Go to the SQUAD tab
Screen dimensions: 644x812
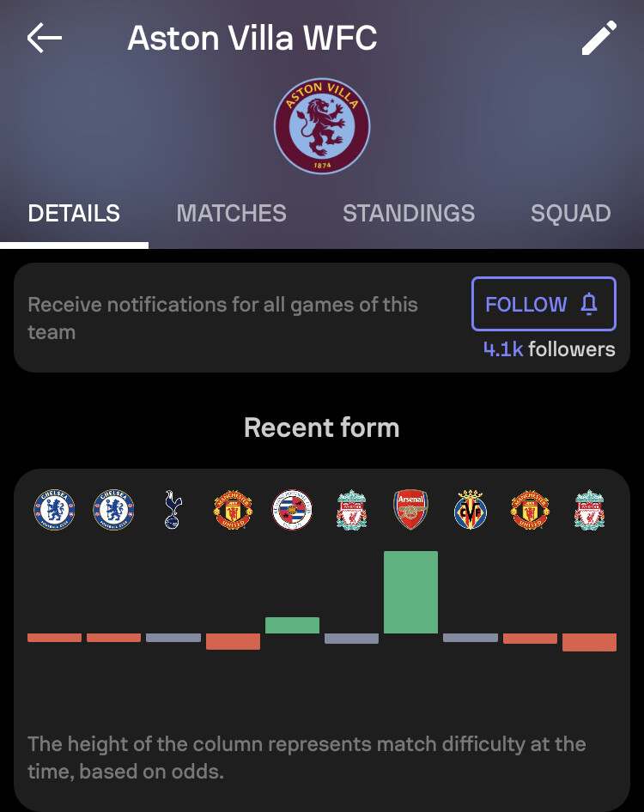click(571, 214)
